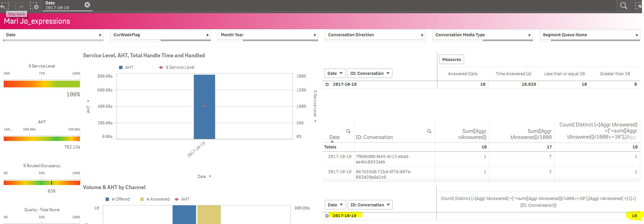Toggle the AHT legend item in the top chart
644x224 pixels.
[126, 67]
